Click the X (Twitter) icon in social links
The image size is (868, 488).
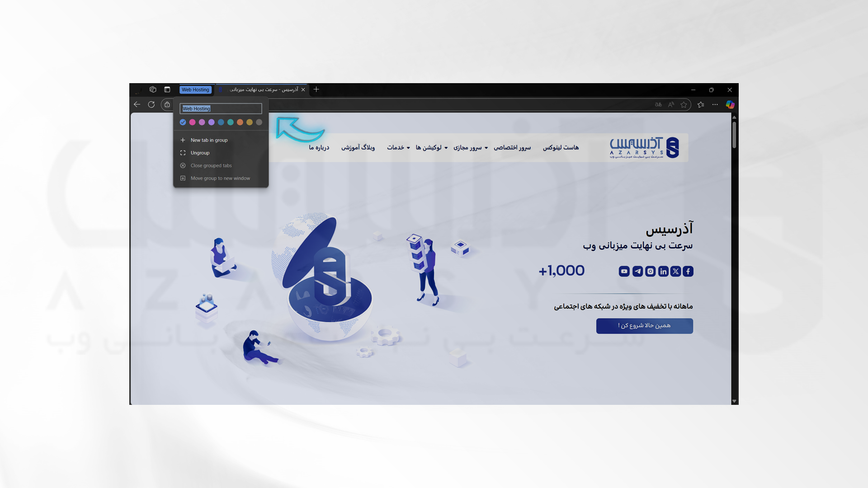(x=675, y=271)
